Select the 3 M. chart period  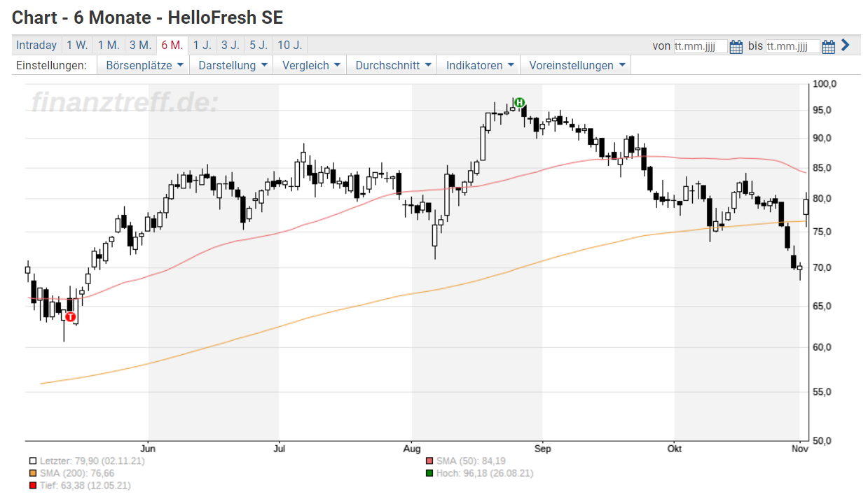click(140, 45)
